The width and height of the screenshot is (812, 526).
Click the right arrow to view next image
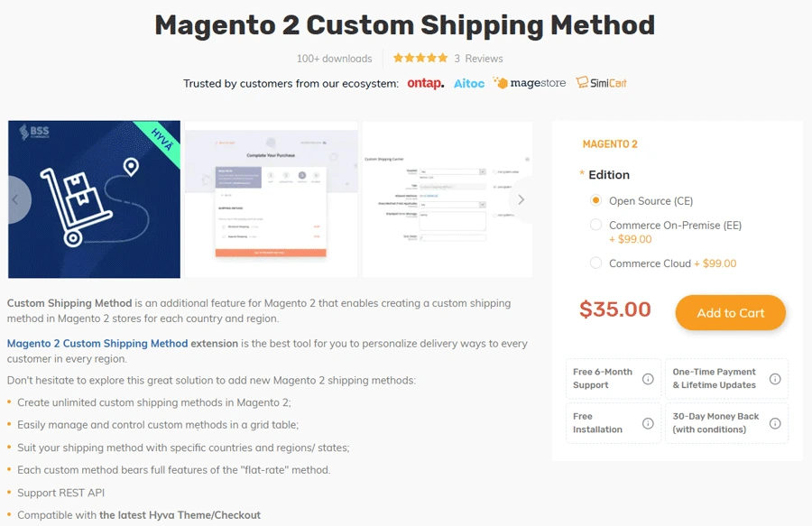click(x=521, y=199)
